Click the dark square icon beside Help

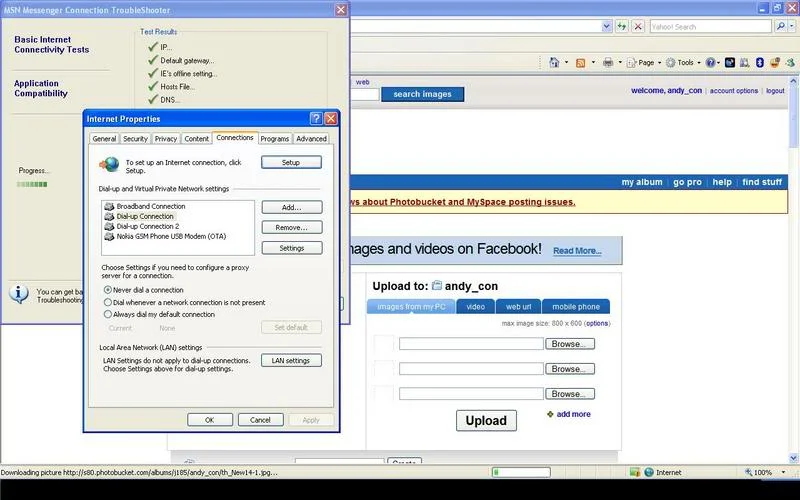[x=730, y=63]
